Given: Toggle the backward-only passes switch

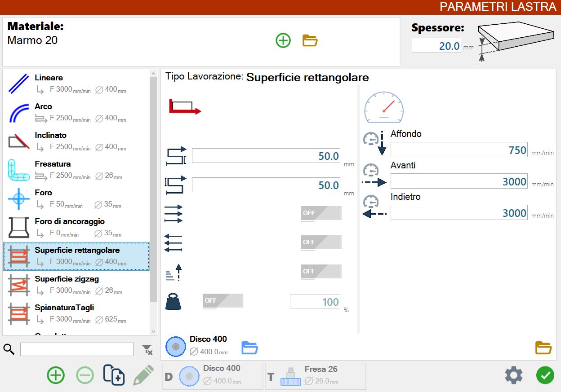Looking at the screenshot, I should (321, 242).
